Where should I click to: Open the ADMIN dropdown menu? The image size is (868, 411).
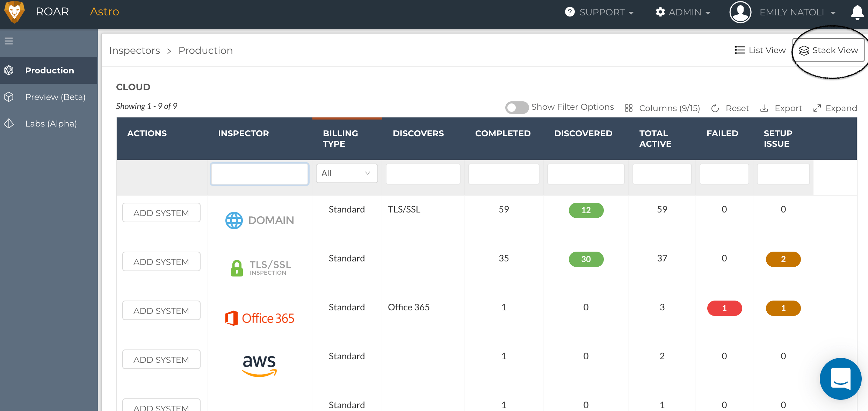682,12
